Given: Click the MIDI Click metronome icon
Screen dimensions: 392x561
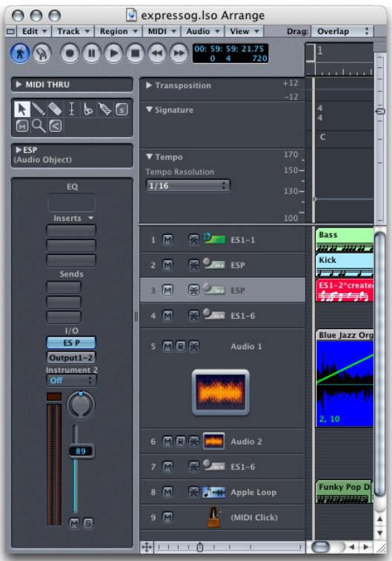Looking at the screenshot, I should 214,517.
